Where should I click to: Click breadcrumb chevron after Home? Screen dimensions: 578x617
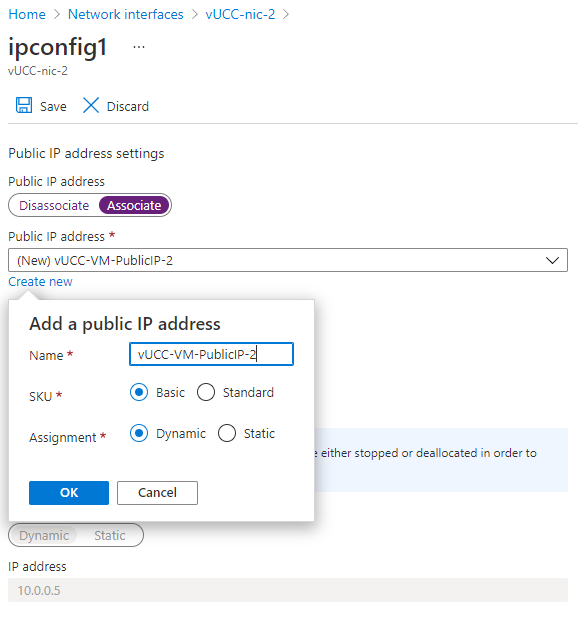pos(57,15)
